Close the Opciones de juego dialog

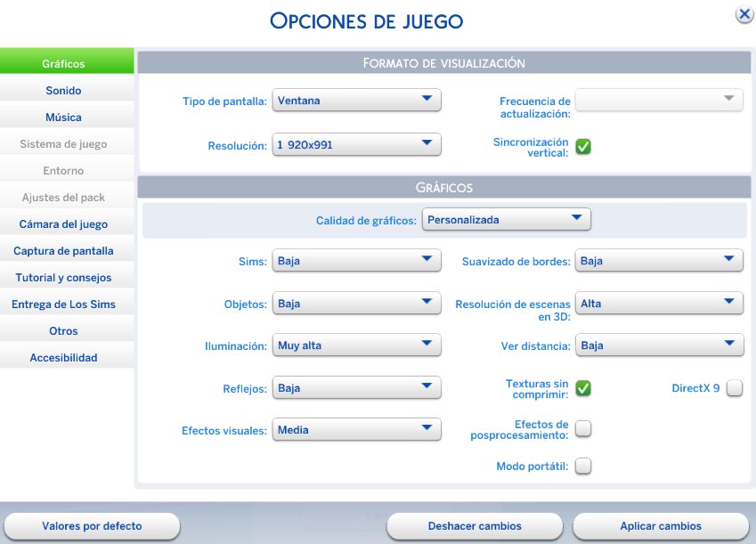coord(744,14)
